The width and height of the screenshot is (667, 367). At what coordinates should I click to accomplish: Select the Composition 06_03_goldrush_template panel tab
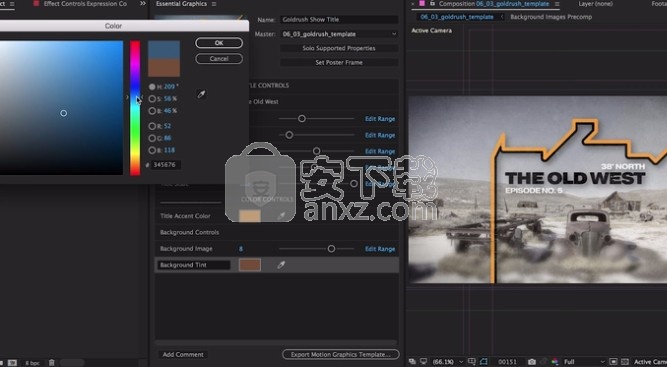click(493, 4)
